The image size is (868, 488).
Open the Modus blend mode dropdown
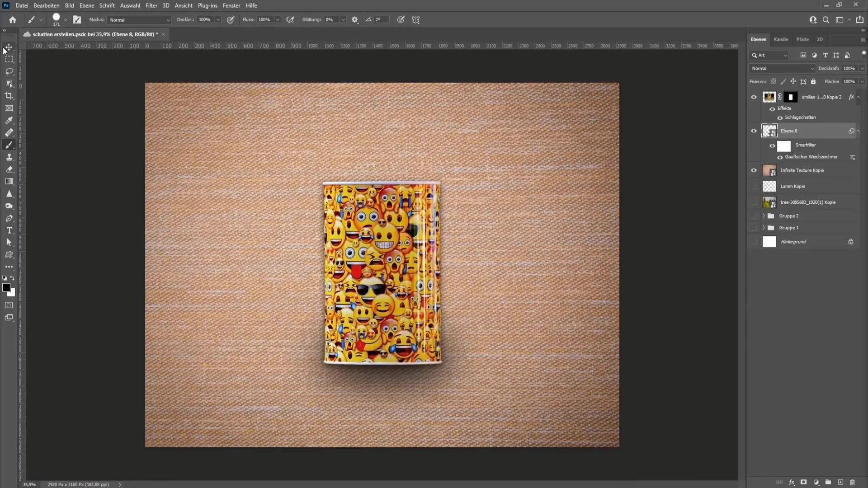tap(139, 20)
